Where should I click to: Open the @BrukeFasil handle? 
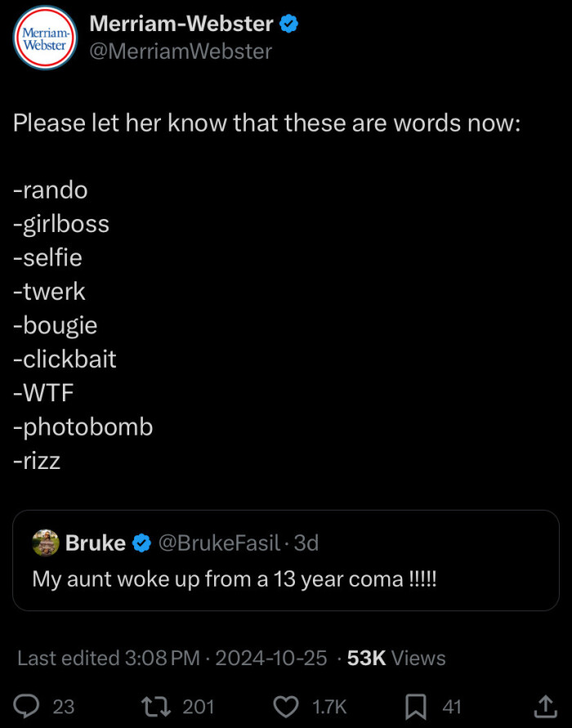point(218,543)
